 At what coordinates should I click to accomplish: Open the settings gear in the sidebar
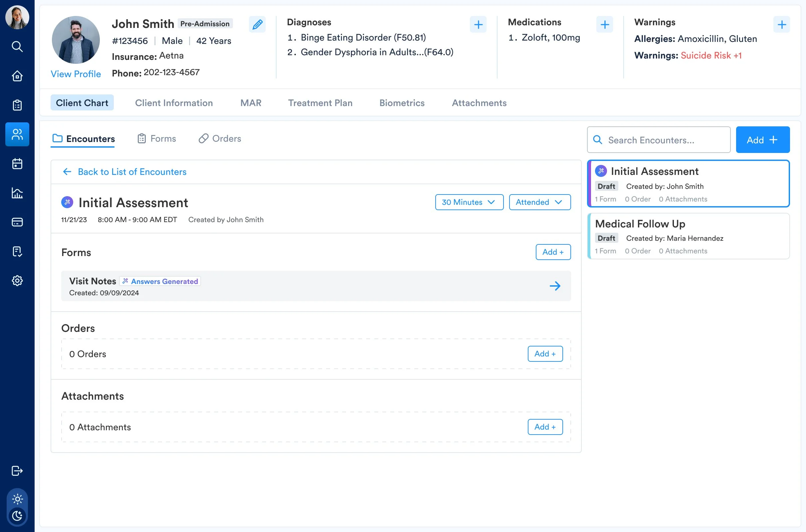pos(17,281)
